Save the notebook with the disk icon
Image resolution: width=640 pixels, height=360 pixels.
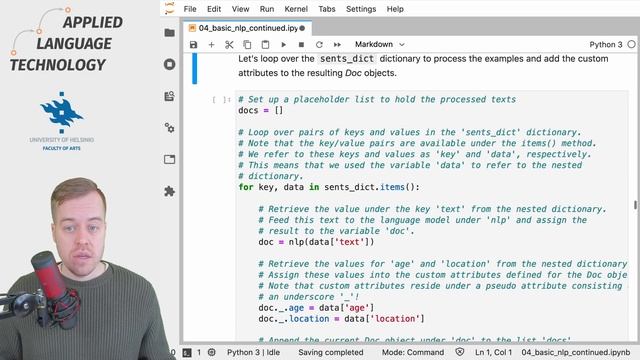(193, 44)
